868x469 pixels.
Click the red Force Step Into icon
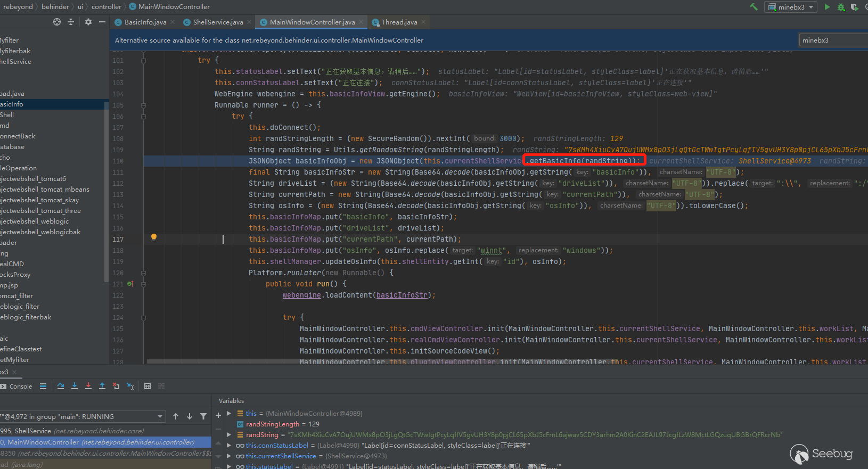click(88, 386)
